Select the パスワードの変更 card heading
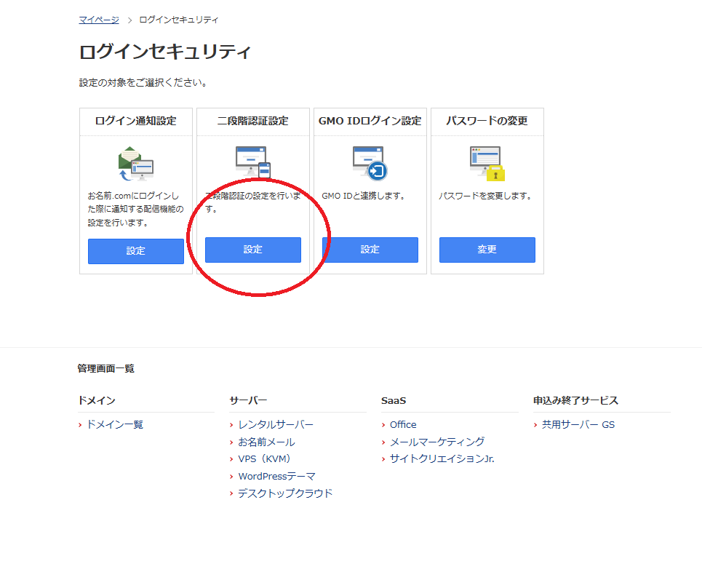702x588 pixels. [487, 121]
